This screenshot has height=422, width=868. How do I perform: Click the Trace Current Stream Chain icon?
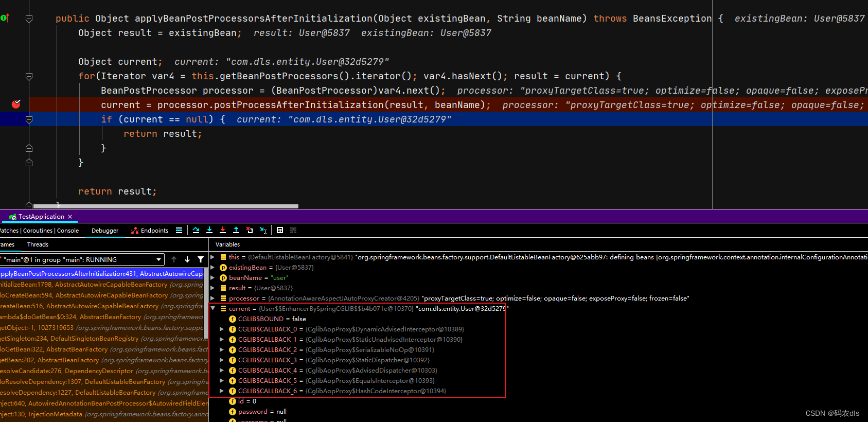[x=293, y=230]
